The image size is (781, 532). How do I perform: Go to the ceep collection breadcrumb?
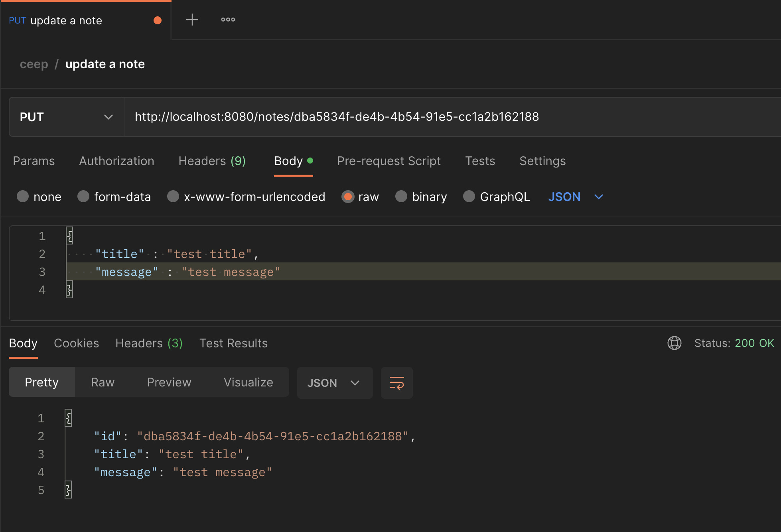tap(34, 64)
